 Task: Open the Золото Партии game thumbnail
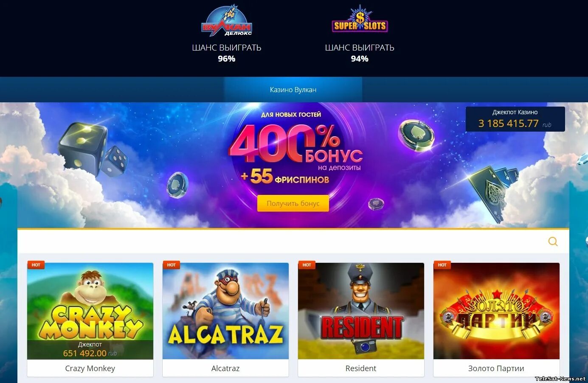tap(496, 311)
